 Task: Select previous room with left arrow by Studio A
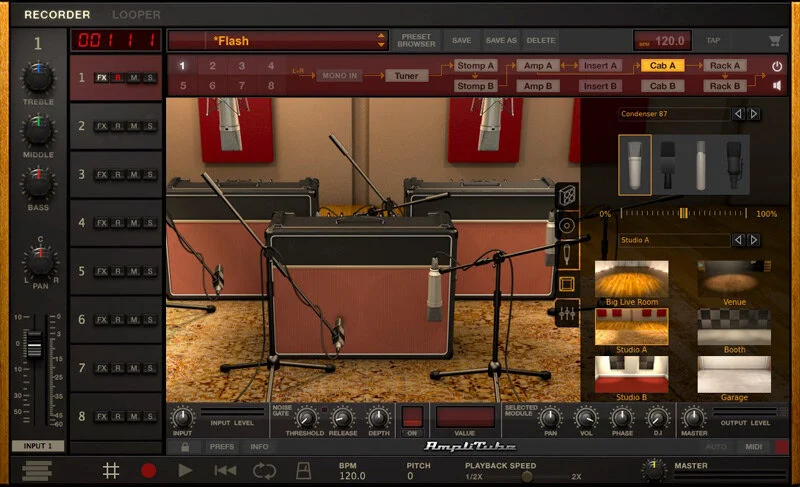click(738, 240)
